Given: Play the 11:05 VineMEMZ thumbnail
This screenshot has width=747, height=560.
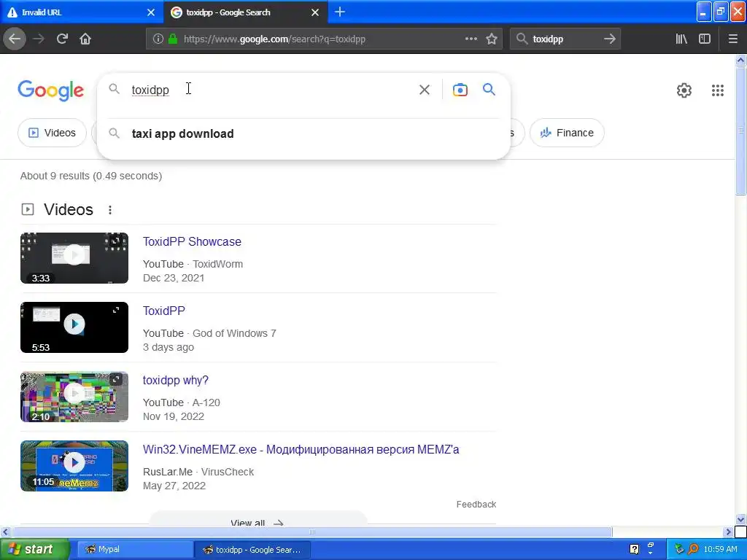Looking at the screenshot, I should coord(74,466).
